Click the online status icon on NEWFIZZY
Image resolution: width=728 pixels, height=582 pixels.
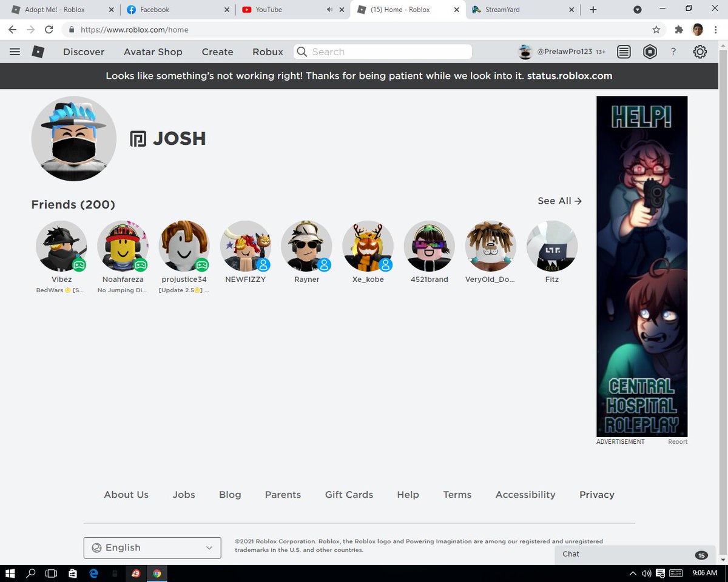click(263, 264)
